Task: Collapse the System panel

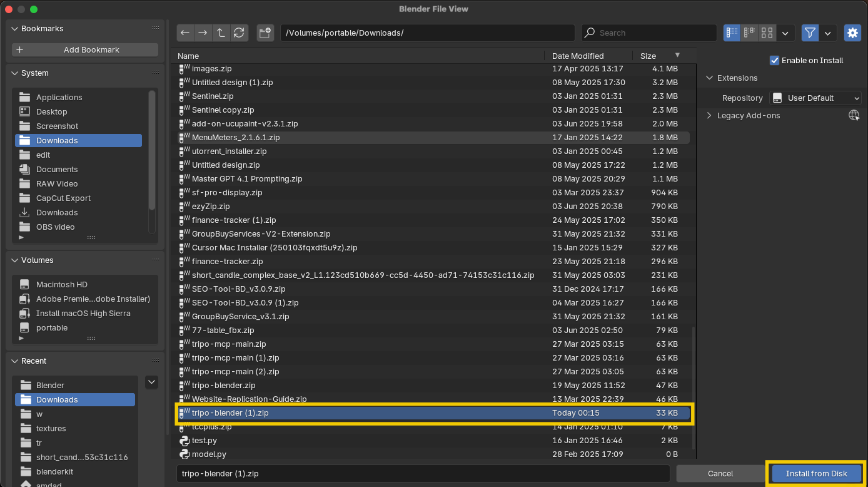Action: [15, 73]
